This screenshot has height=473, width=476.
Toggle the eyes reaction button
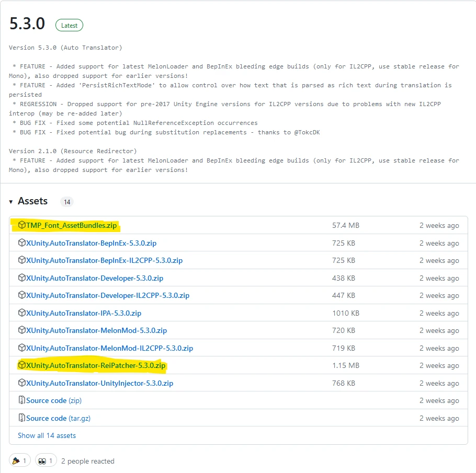[x=46, y=461]
